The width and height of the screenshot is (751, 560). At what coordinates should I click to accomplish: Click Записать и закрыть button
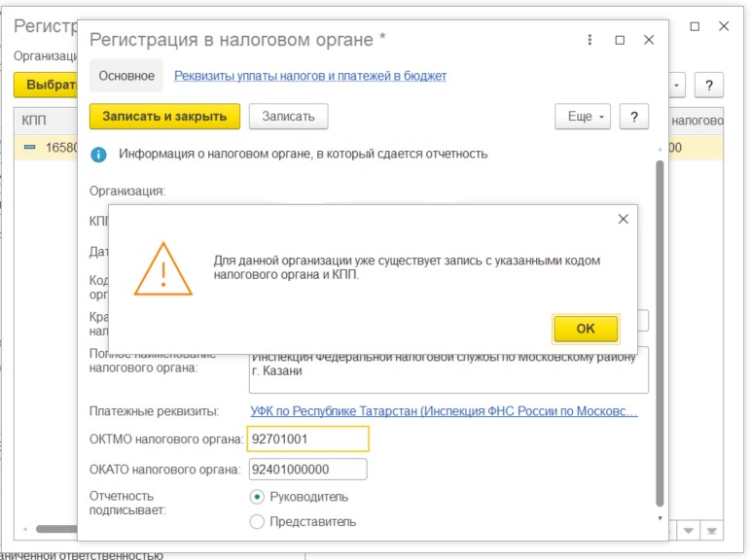point(164,117)
